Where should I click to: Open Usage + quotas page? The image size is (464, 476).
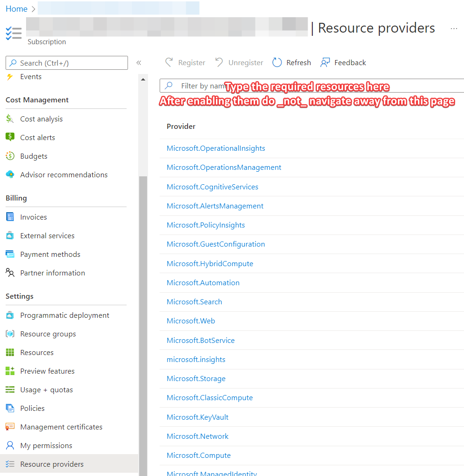point(47,390)
